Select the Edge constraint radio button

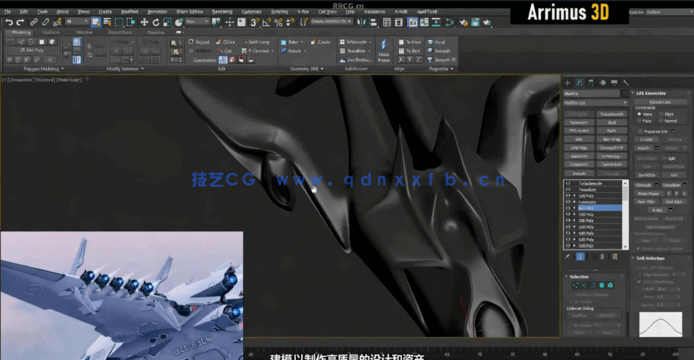[661, 114]
